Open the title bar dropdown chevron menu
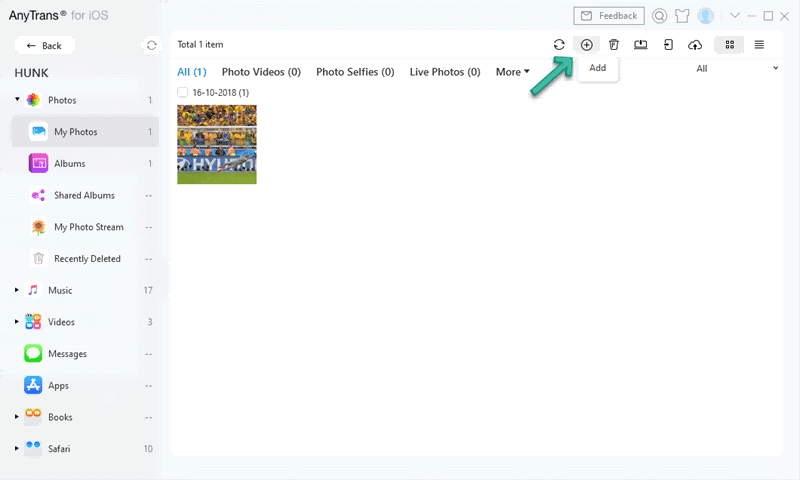The width and height of the screenshot is (800, 480). pyautogui.click(x=735, y=15)
